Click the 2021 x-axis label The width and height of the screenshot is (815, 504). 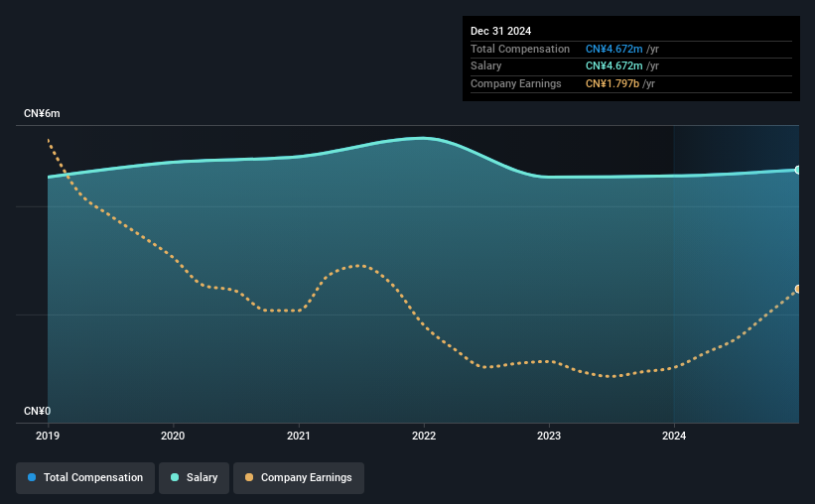299,436
